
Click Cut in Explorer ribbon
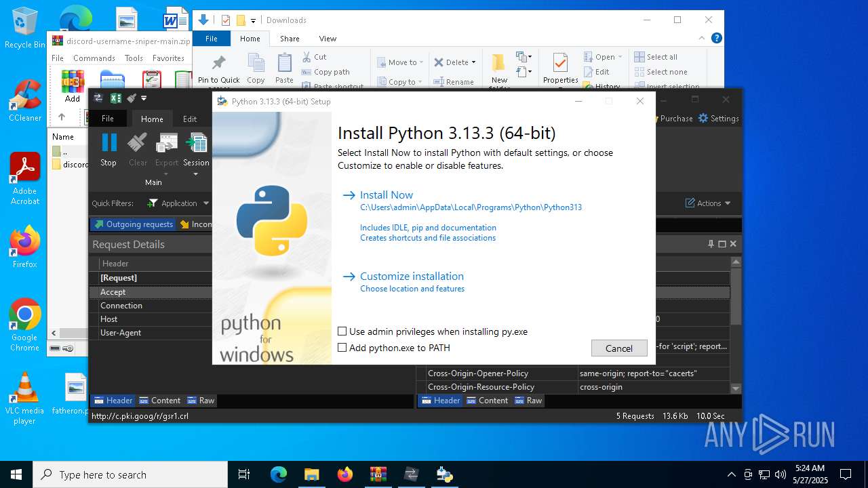pyautogui.click(x=315, y=57)
